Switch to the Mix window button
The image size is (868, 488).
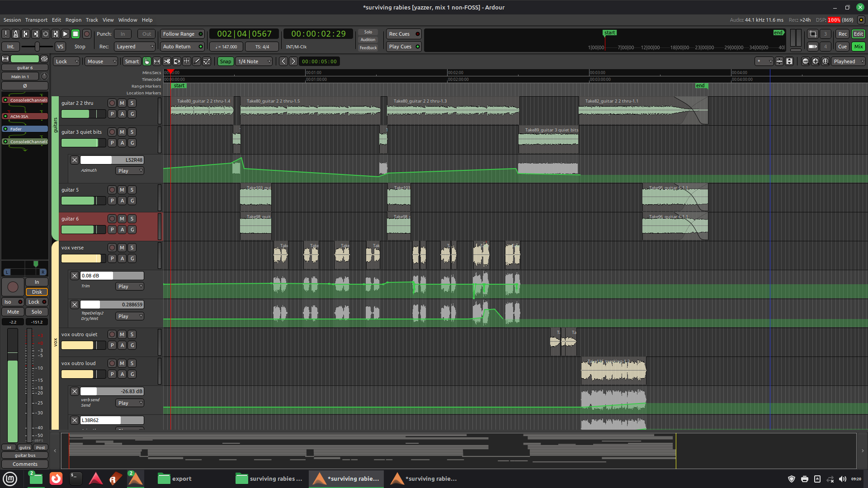pyautogui.click(x=858, y=47)
